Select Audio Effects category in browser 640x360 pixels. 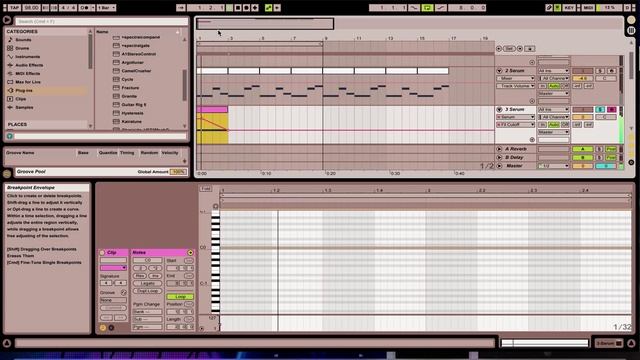click(29, 65)
